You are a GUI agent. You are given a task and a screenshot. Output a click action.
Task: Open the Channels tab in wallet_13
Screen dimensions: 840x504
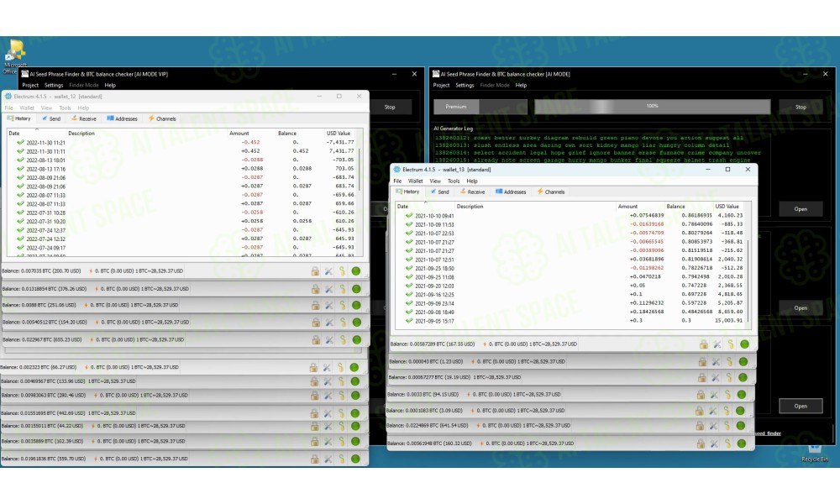(x=551, y=192)
